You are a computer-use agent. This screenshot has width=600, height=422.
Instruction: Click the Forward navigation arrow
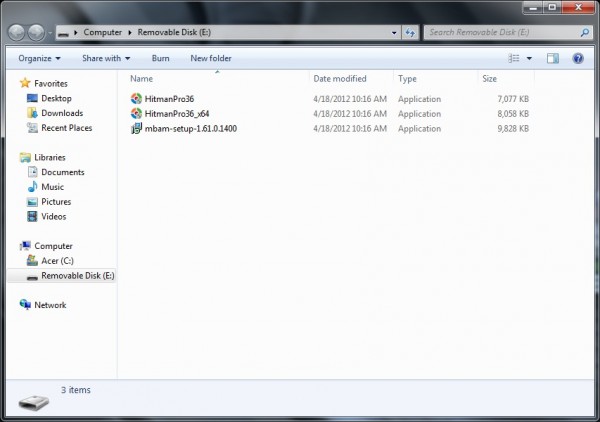click(36, 33)
